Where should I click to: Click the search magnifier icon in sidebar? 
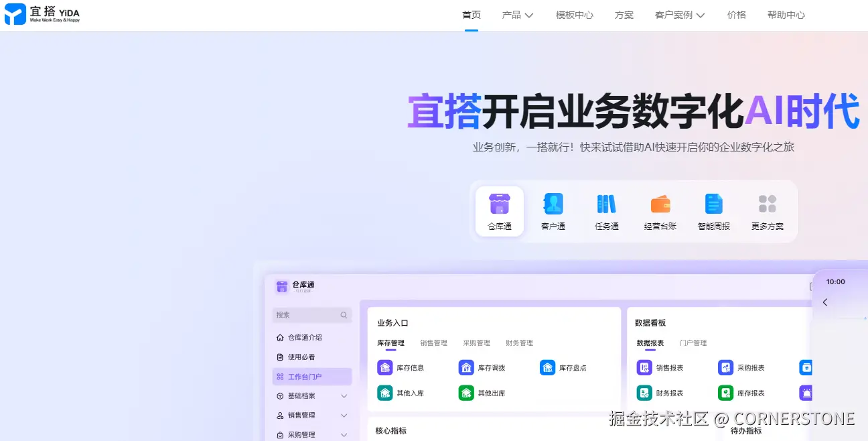point(344,315)
